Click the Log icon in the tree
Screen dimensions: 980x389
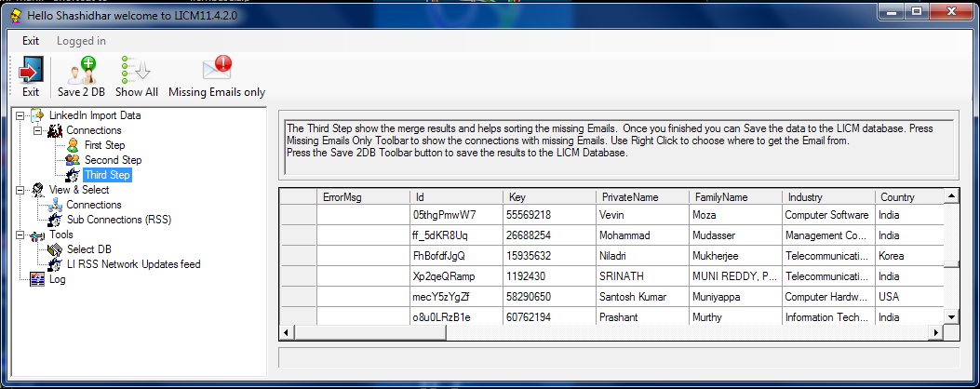[x=38, y=279]
